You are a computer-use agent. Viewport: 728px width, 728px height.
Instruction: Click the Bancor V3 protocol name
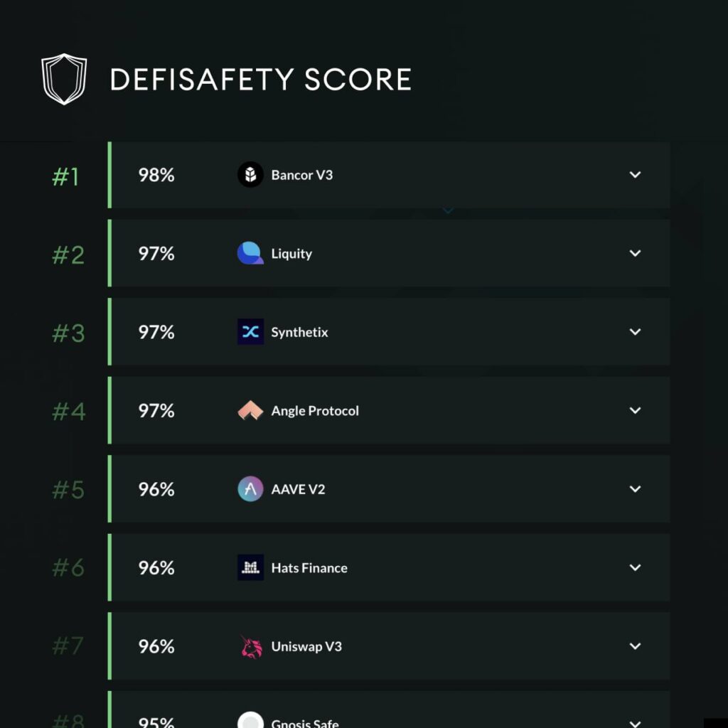click(301, 175)
